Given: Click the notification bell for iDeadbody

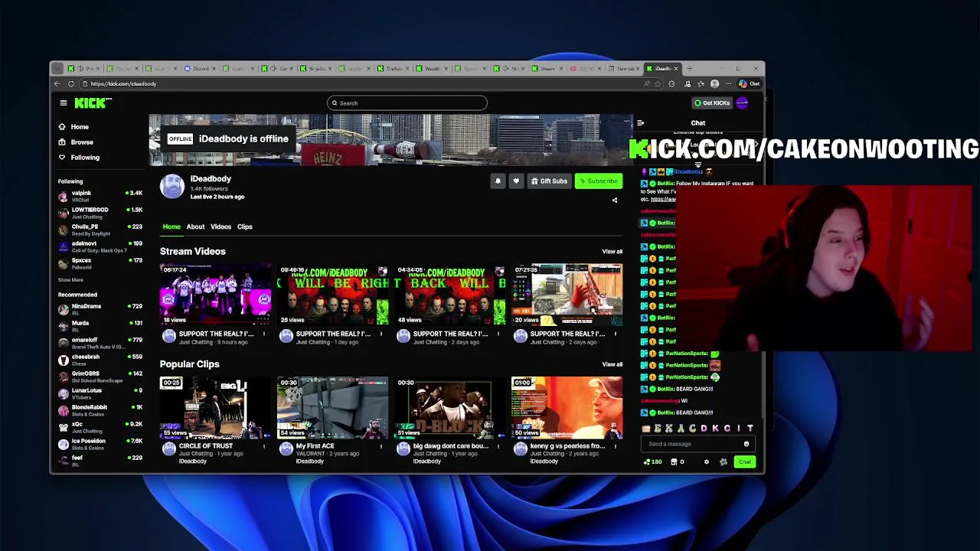Looking at the screenshot, I should tap(498, 181).
